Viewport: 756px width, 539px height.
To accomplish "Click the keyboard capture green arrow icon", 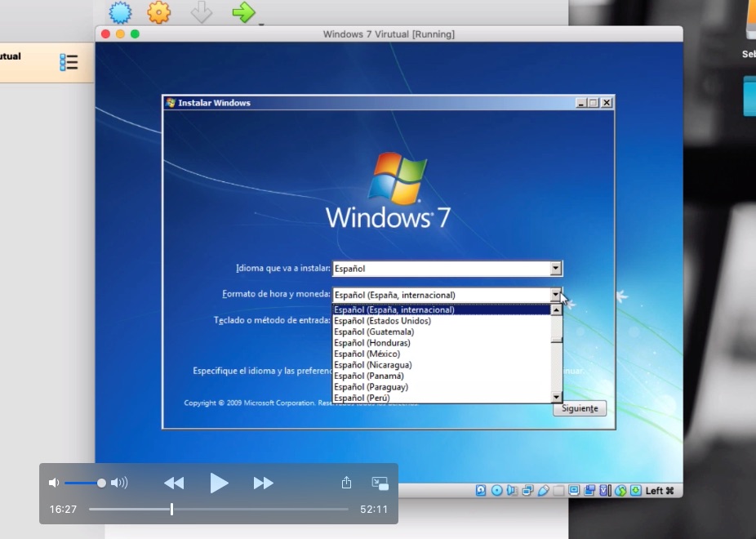I will click(636, 490).
